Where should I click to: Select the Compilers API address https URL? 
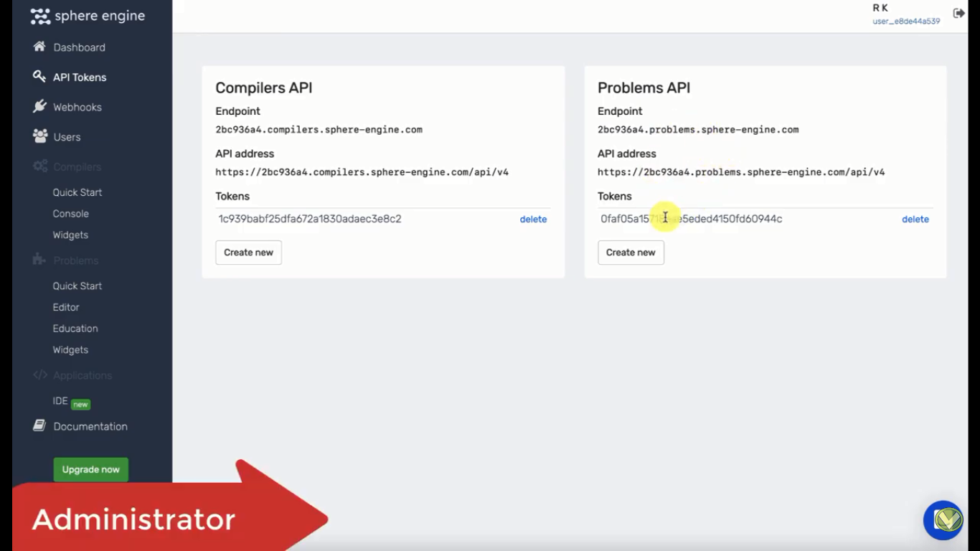click(x=362, y=172)
